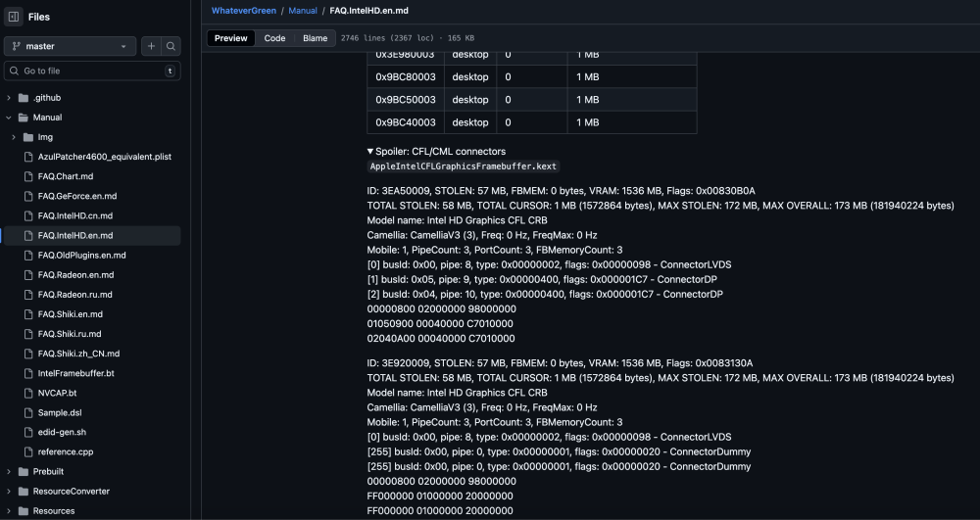Expand the Resources folder chevron
The image size is (980, 520).
9,511
